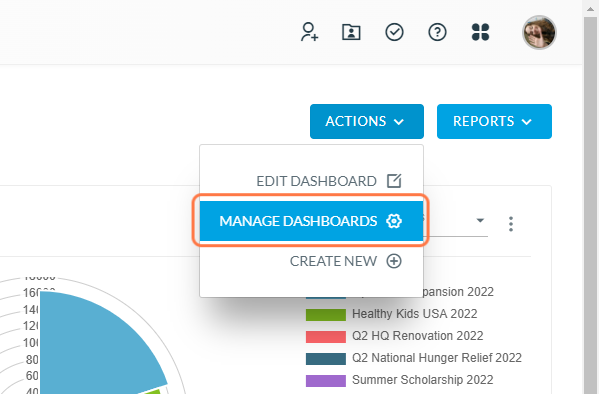This screenshot has height=394, width=599.
Task: Click the green Healthy Kids color swatch
Action: pos(326,315)
